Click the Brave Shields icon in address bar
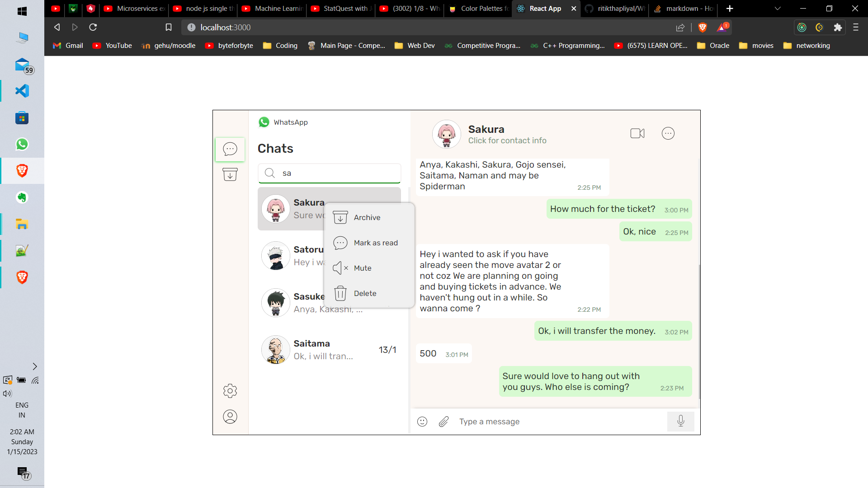The height and width of the screenshot is (488, 868). pyautogui.click(x=703, y=28)
